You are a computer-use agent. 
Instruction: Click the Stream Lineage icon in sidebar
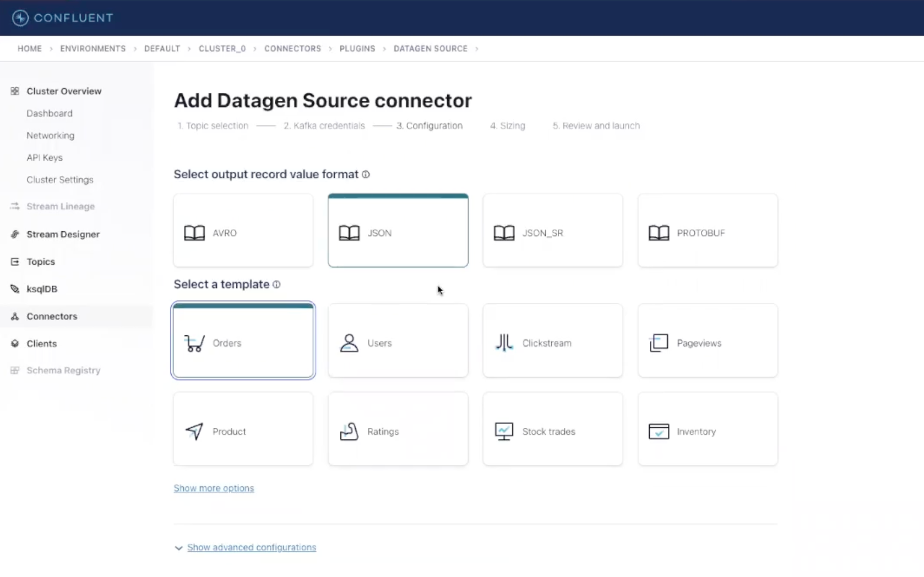click(15, 206)
